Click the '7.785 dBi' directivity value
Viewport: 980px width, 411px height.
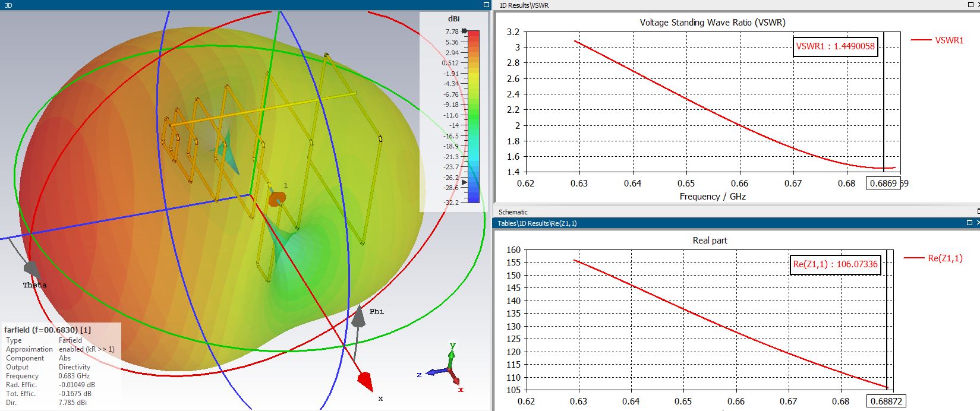point(73,403)
